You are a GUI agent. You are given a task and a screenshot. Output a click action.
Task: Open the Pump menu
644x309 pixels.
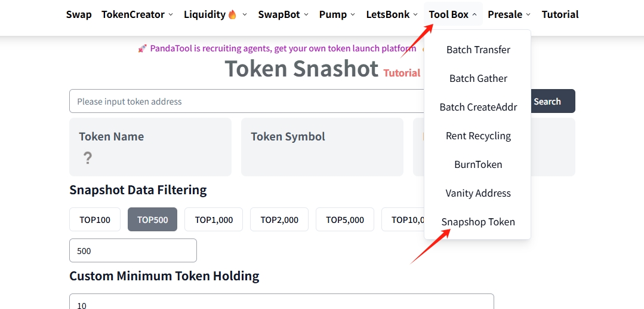[x=337, y=14]
